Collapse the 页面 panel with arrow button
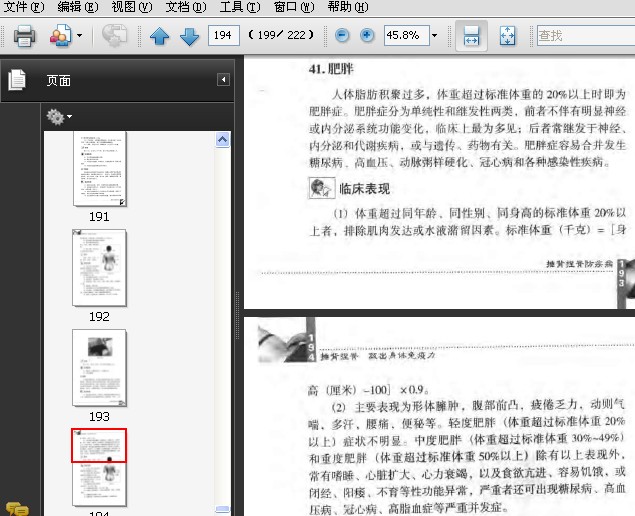The width and height of the screenshot is (635, 516). [224, 80]
